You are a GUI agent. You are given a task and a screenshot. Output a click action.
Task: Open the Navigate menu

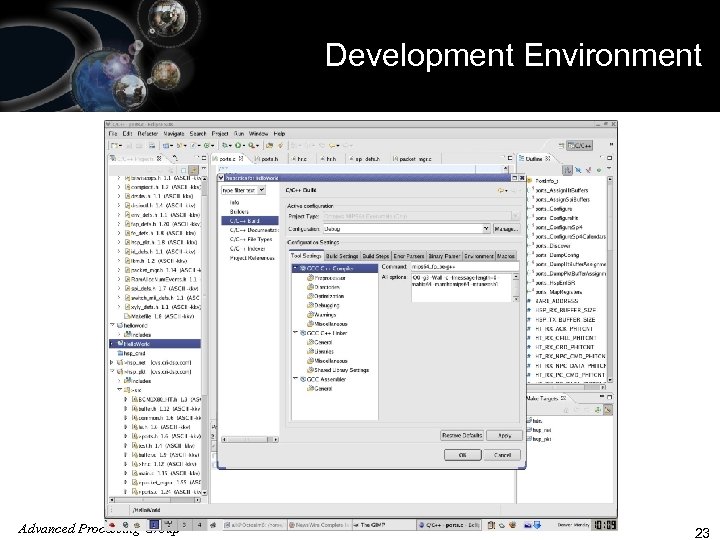pyautogui.click(x=174, y=134)
